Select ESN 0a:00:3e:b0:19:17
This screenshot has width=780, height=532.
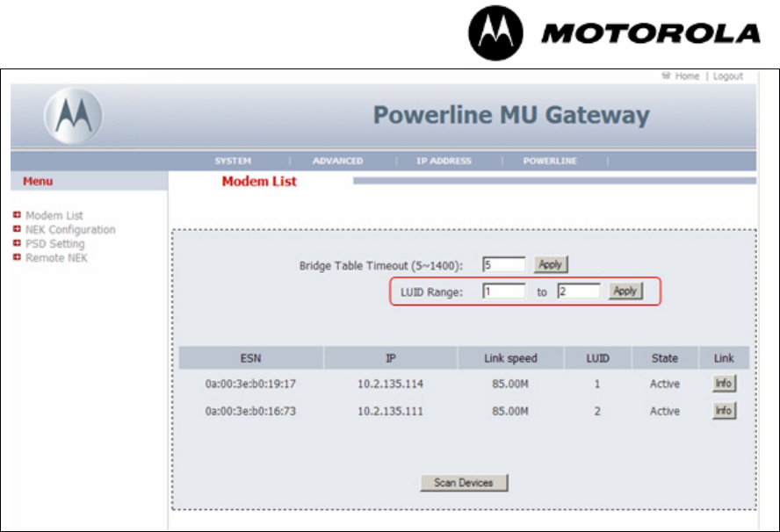click(x=250, y=384)
